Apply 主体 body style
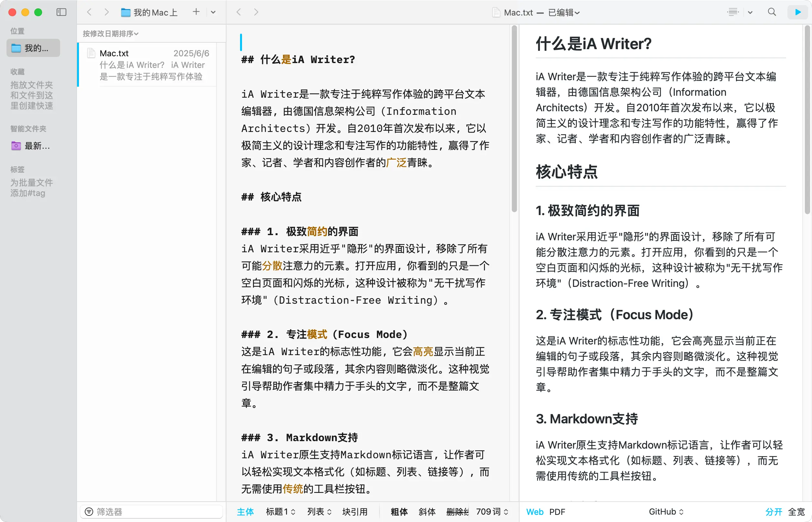The image size is (812, 522). click(x=245, y=512)
